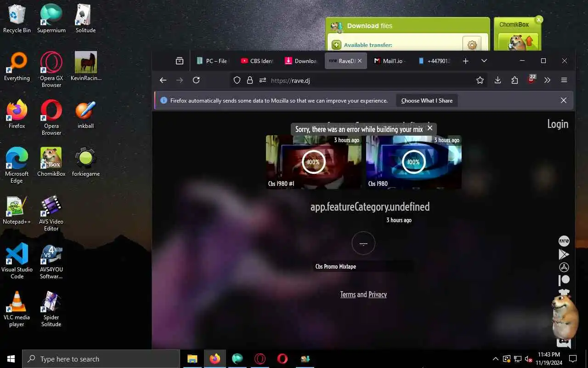Click Type here to search box
Screen dimensions: 588x368
101,359
